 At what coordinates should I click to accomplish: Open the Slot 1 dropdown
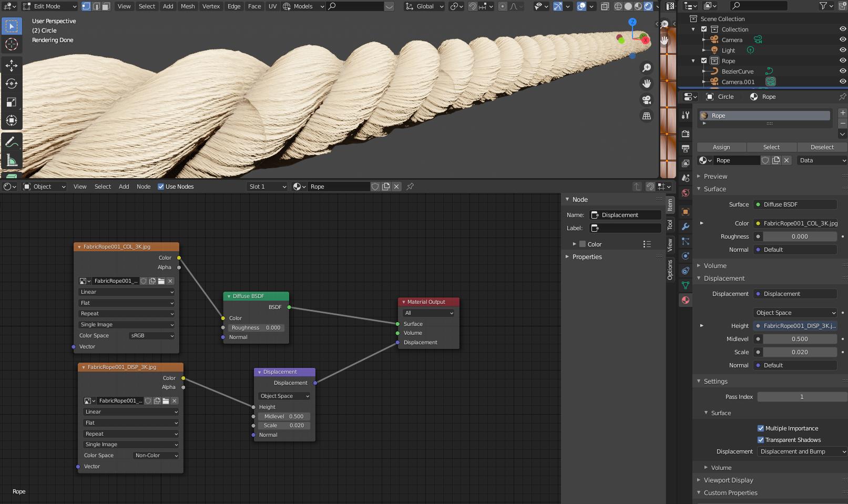[268, 187]
